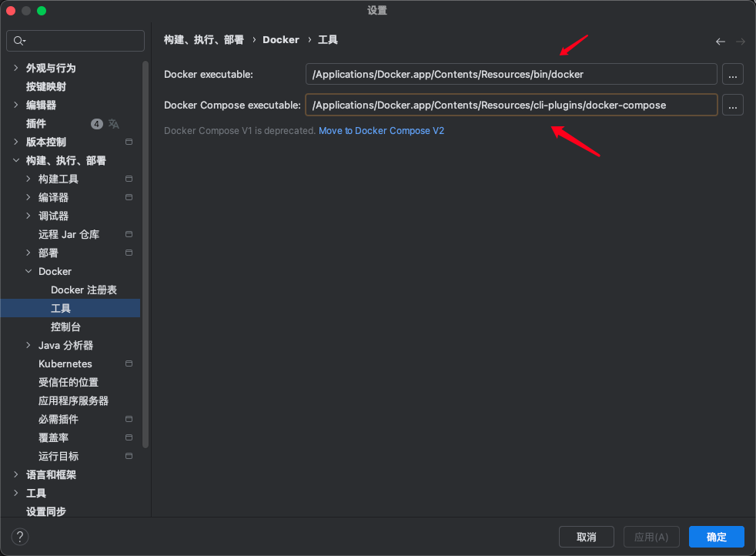The image size is (756, 556).
Task: Browse for Docker executable path
Action: pyautogui.click(x=732, y=74)
